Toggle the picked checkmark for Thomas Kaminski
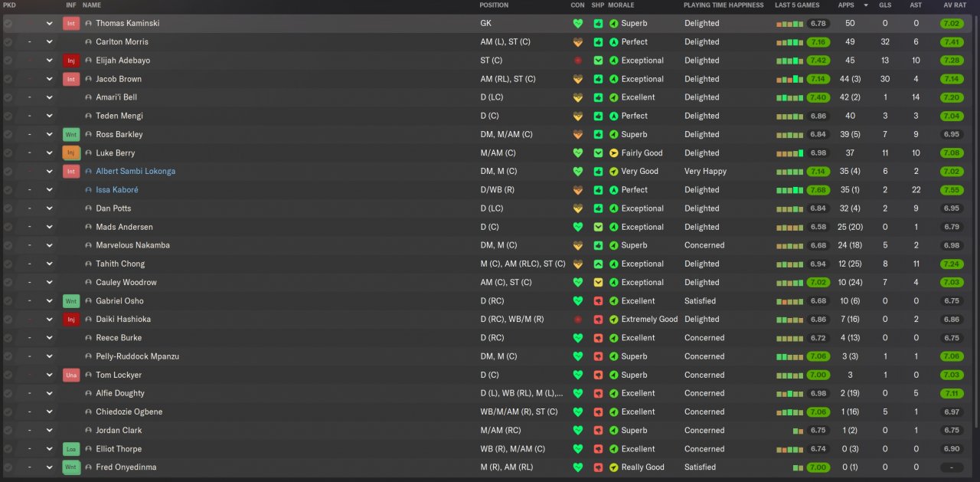 (x=8, y=24)
